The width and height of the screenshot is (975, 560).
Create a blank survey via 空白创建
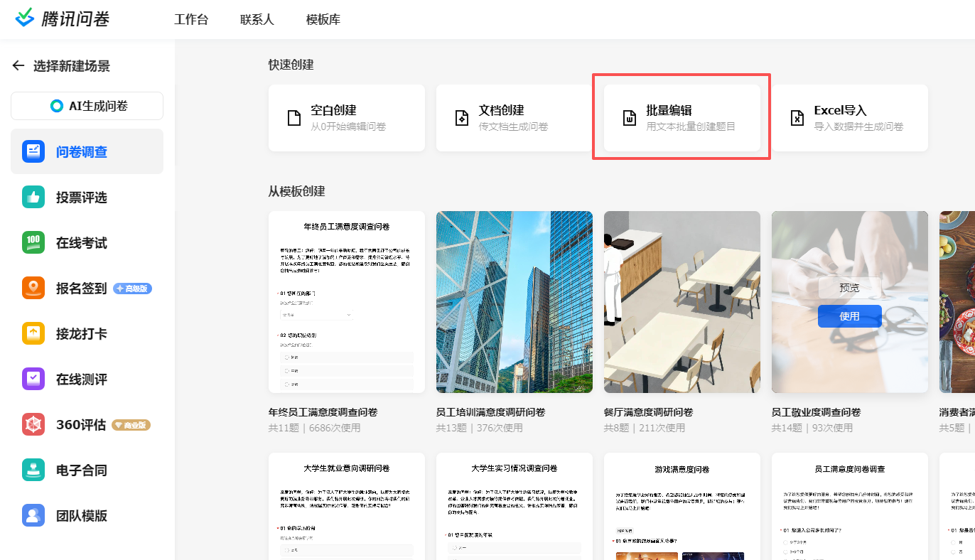347,118
